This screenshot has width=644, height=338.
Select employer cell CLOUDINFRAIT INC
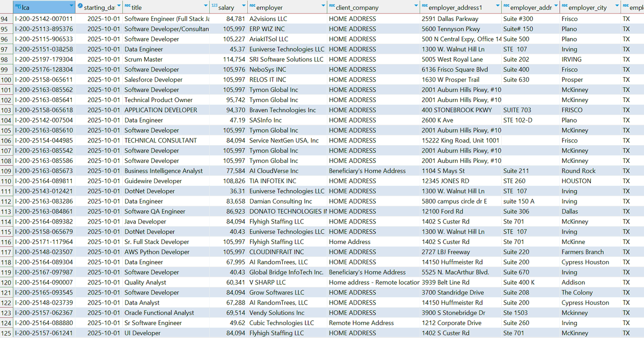click(287, 252)
